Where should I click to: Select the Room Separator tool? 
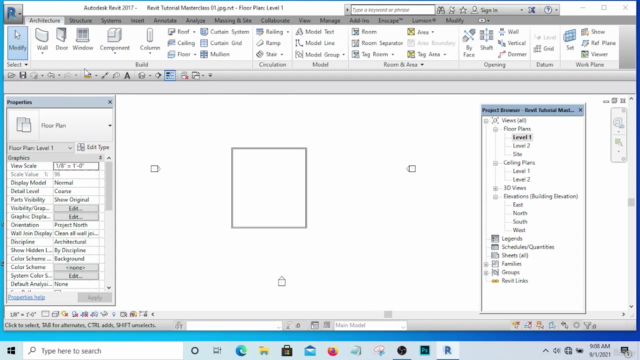(x=377, y=43)
